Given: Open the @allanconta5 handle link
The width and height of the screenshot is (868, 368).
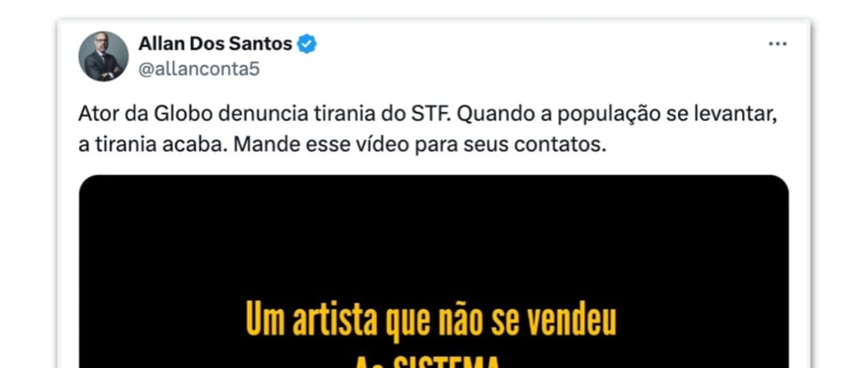Looking at the screenshot, I should [x=198, y=70].
